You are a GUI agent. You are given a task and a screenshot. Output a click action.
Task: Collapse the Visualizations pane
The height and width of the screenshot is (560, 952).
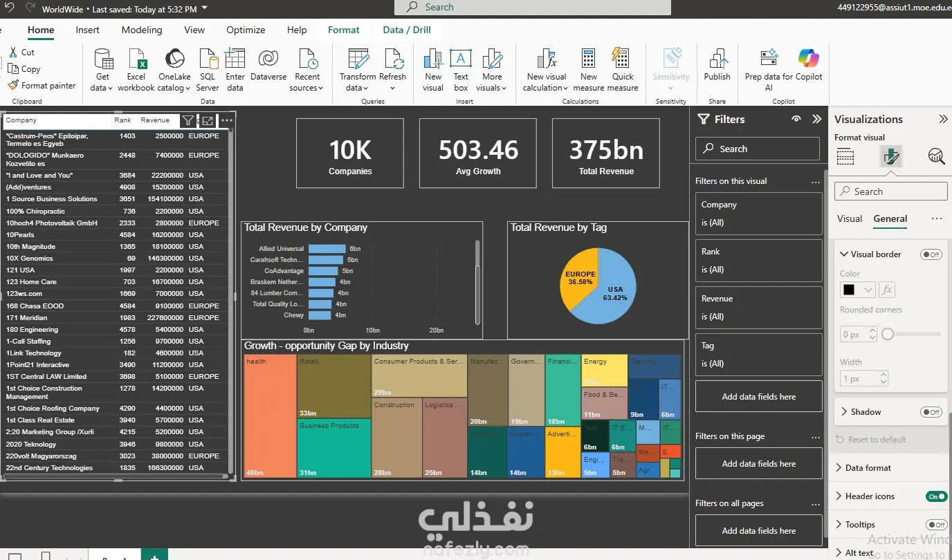[943, 119]
